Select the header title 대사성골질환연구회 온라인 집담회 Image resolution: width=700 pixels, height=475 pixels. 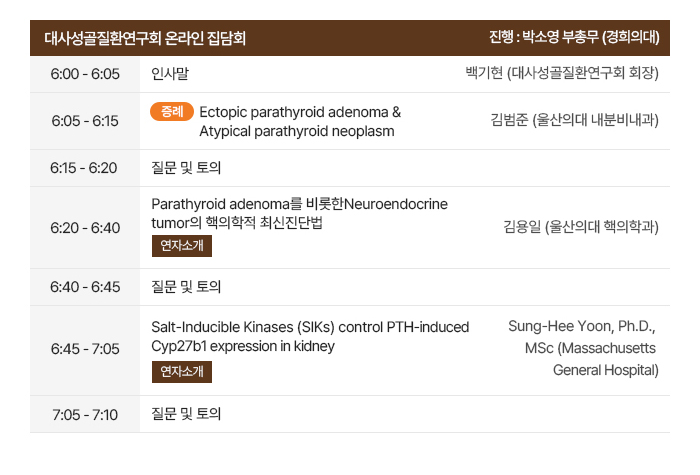point(145,38)
